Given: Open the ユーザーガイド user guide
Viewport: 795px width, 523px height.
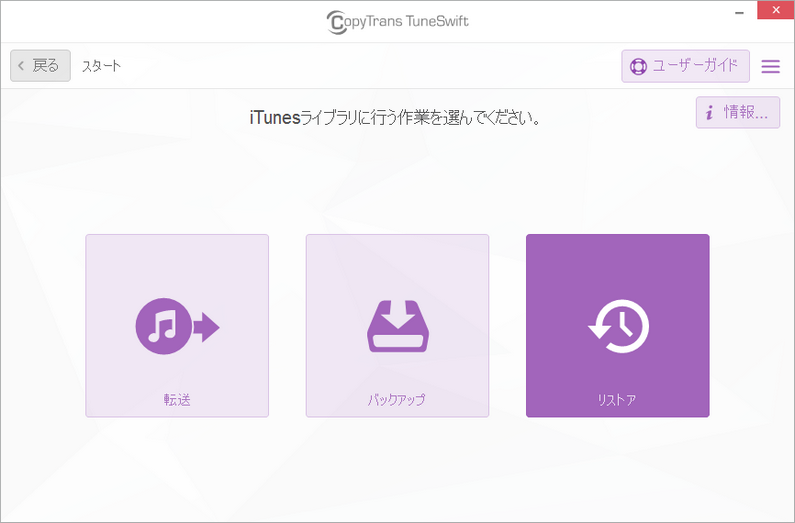Looking at the screenshot, I should [x=685, y=66].
